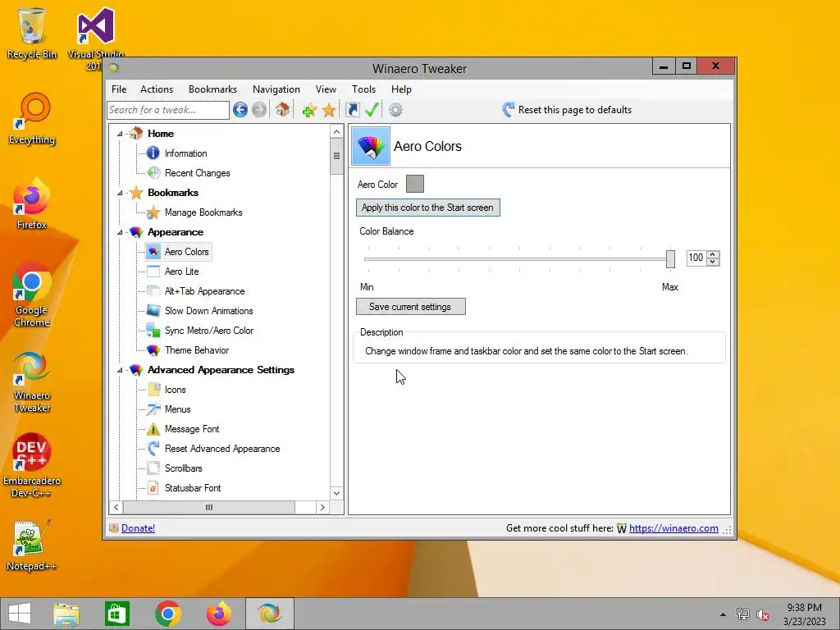Viewport: 840px width, 630px height.
Task: Collapse the Home tree node
Action: point(120,134)
